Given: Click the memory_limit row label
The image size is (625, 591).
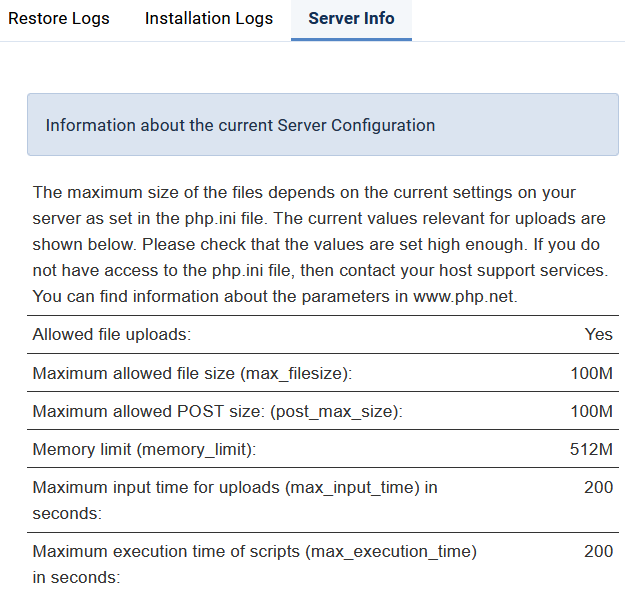Looking at the screenshot, I should (144, 450).
